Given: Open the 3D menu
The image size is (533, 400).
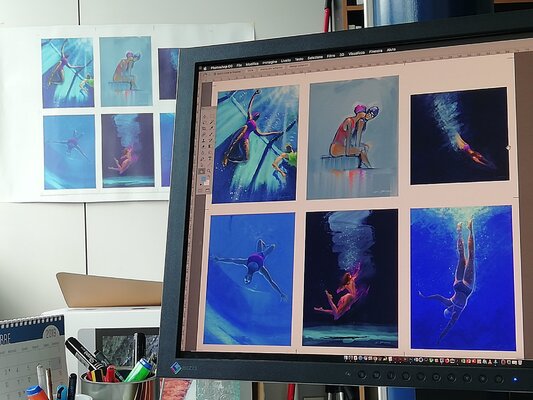Looking at the screenshot, I should point(342,55).
